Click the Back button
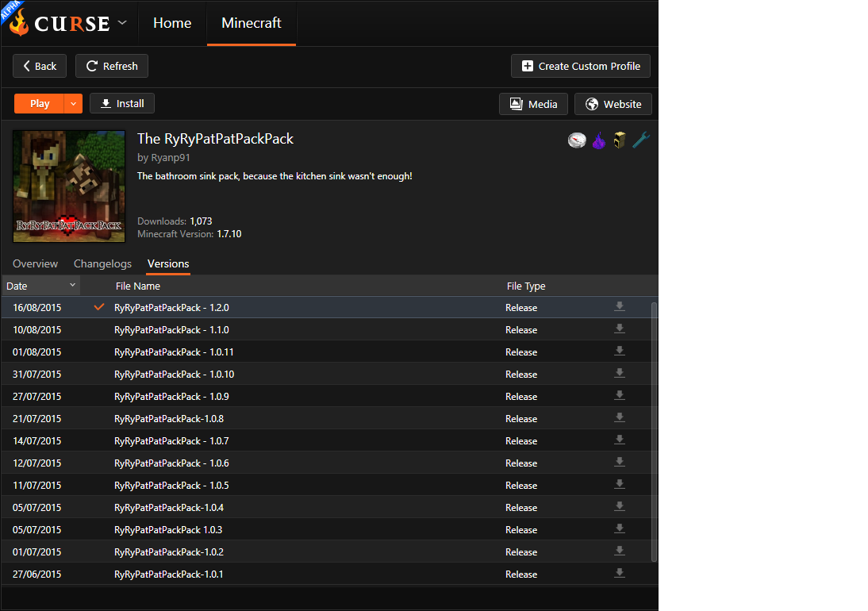 pos(40,66)
